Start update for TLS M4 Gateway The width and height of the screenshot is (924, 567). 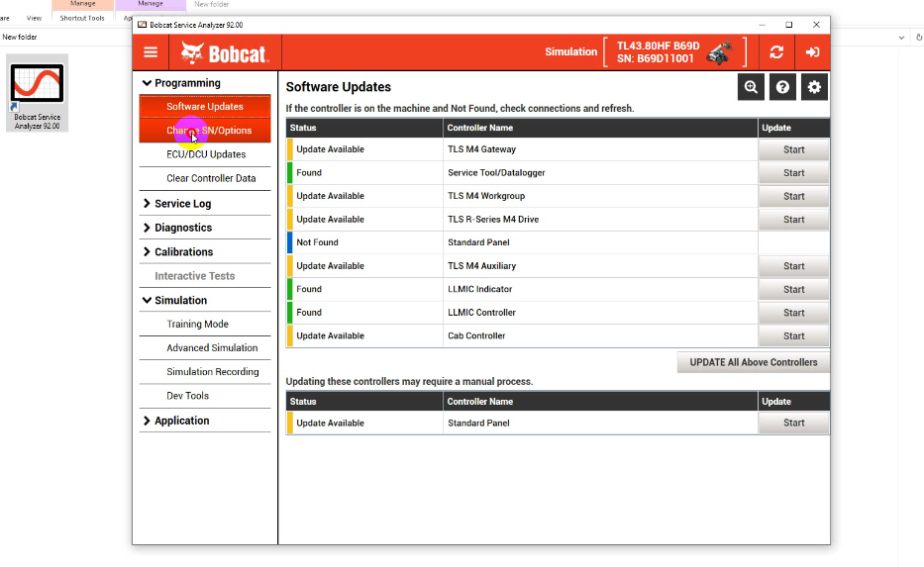(793, 149)
